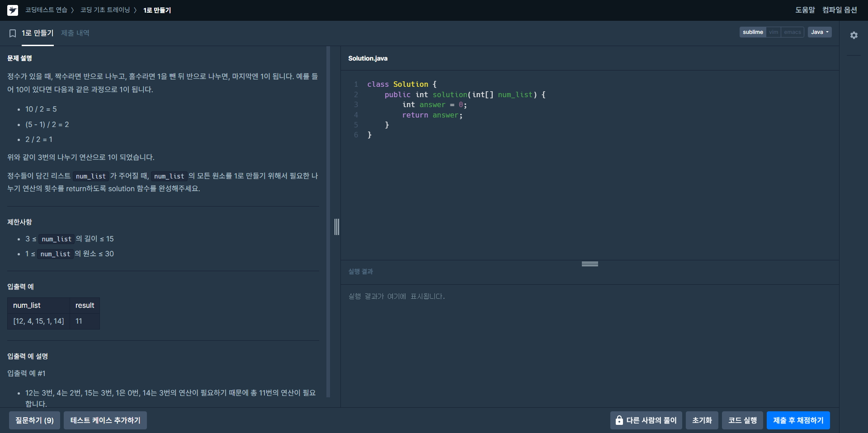
Task: Click the num_list table header
Action: point(38,306)
